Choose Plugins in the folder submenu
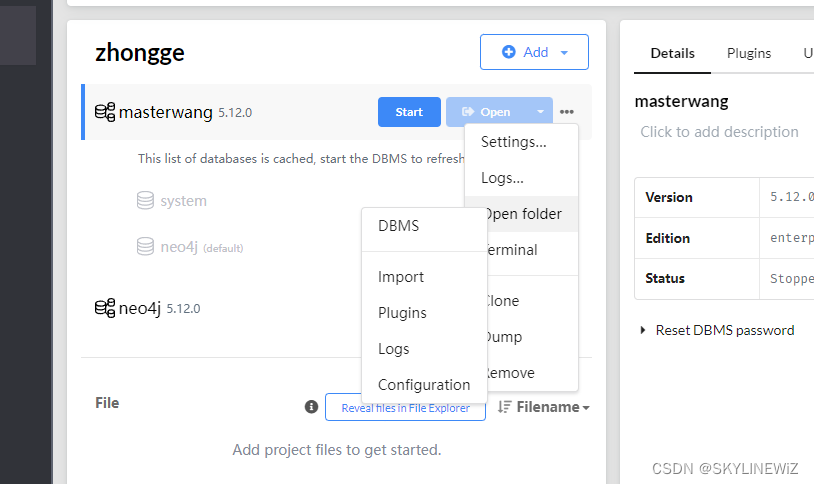The height and width of the screenshot is (484, 814). pyautogui.click(x=424, y=313)
